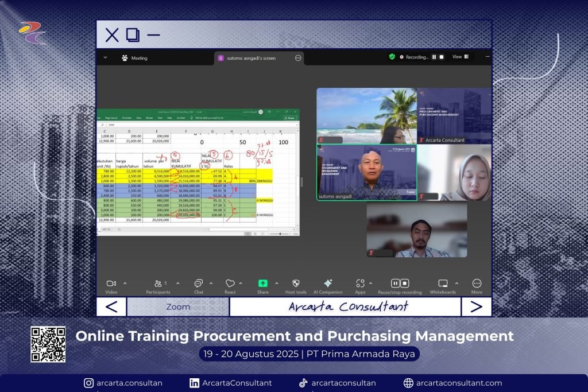Click the green Share screen icon
588x392 pixels.
click(262, 284)
